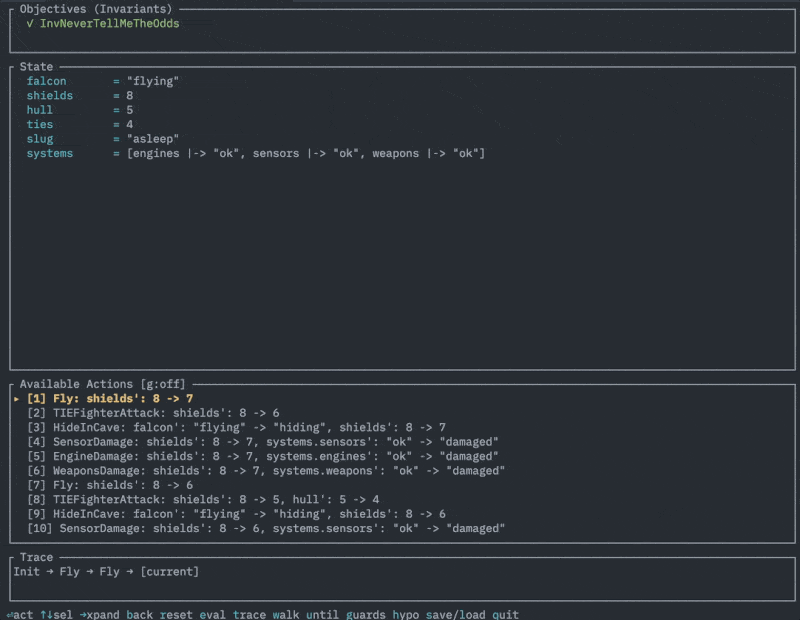Select action 5 EngineDamage

click(262, 456)
